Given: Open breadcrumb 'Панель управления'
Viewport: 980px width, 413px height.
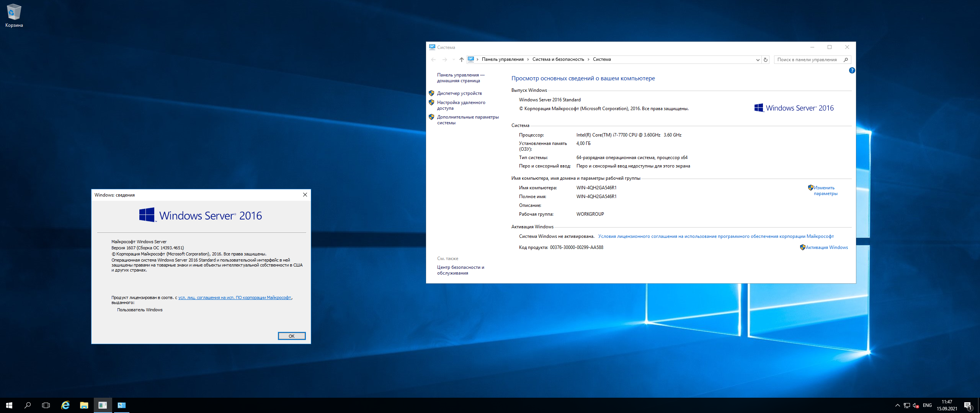Looking at the screenshot, I should click(503, 59).
